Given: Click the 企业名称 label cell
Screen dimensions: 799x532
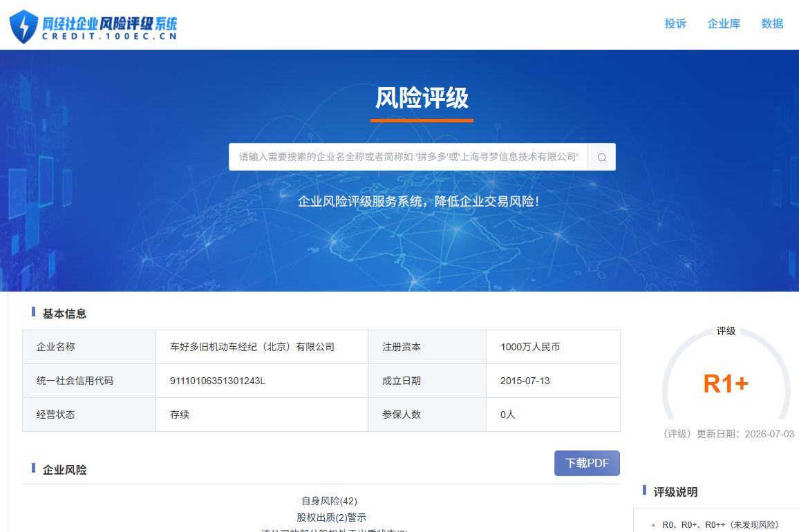Looking at the screenshot, I should point(89,347).
